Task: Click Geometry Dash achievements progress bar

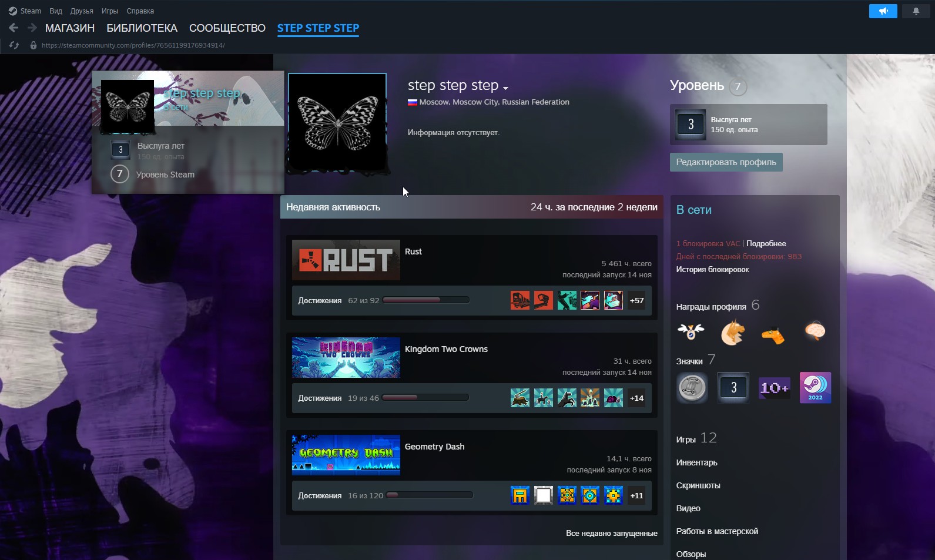Action: click(430, 495)
